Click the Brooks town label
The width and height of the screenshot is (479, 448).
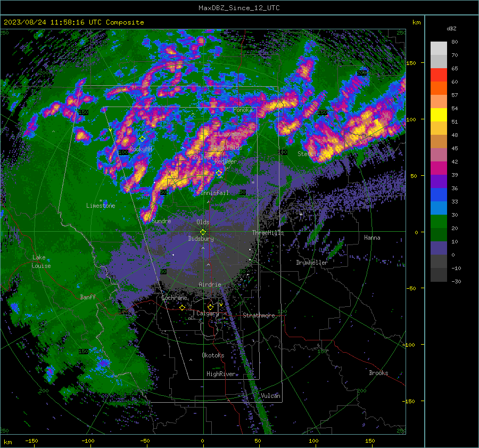click(378, 373)
